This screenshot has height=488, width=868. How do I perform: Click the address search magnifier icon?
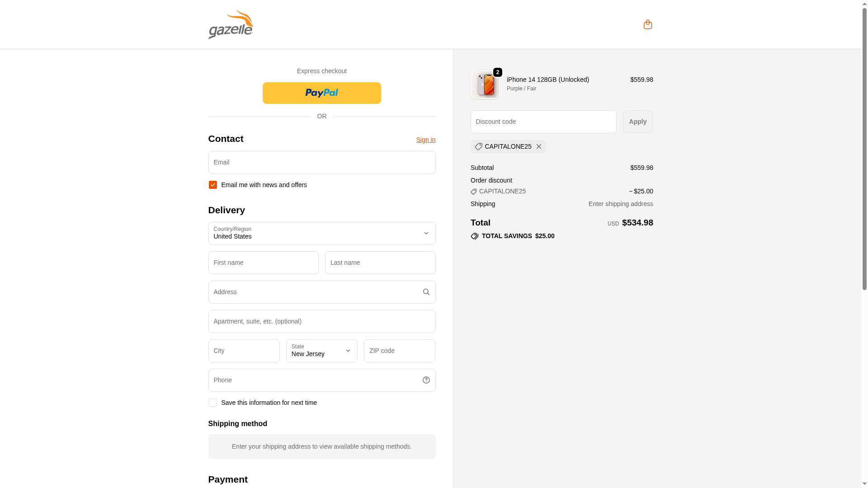pyautogui.click(x=426, y=292)
